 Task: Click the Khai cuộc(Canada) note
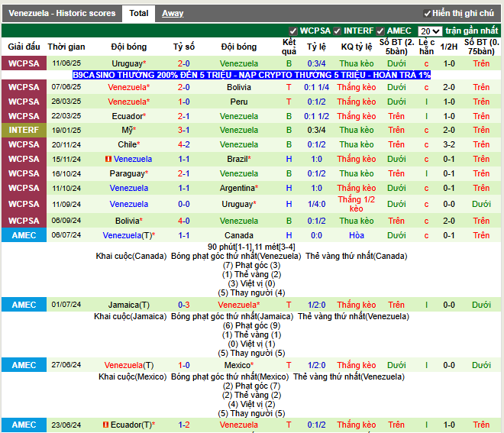(x=131, y=256)
